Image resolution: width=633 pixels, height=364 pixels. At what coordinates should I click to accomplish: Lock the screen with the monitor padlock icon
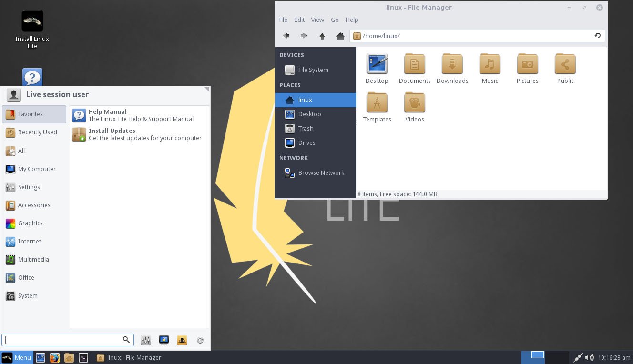tap(164, 340)
